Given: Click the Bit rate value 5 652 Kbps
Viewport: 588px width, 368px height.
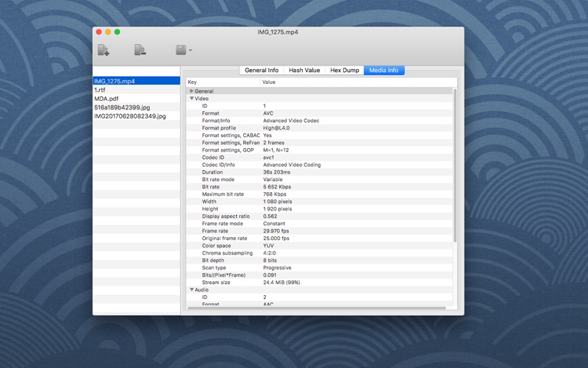Looking at the screenshot, I should tap(277, 187).
